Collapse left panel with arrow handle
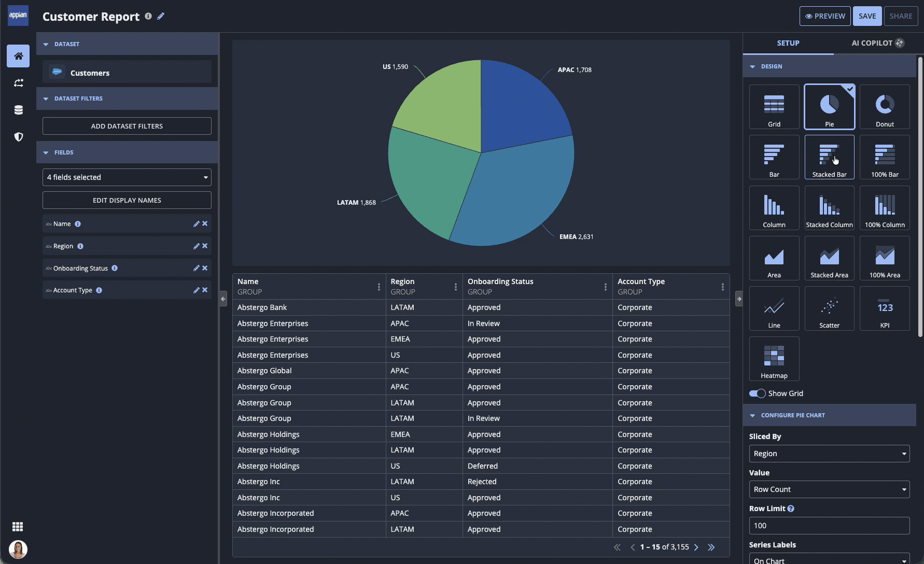 point(223,299)
